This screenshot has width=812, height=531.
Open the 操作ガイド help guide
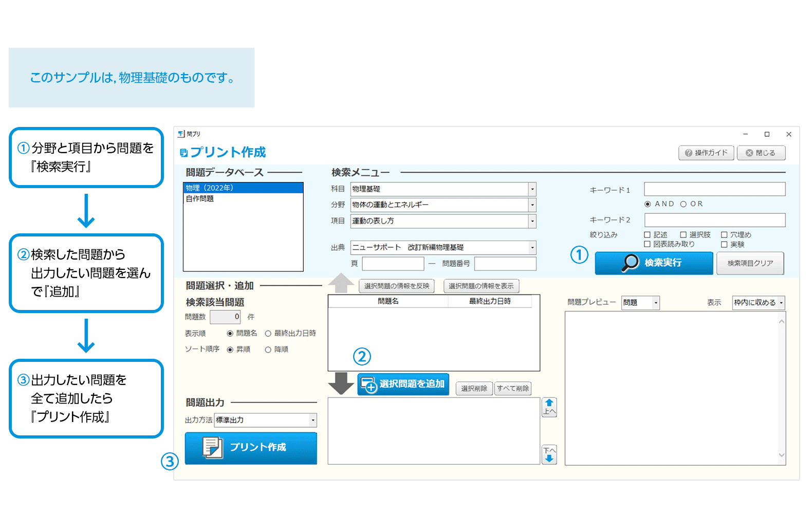pos(706,153)
